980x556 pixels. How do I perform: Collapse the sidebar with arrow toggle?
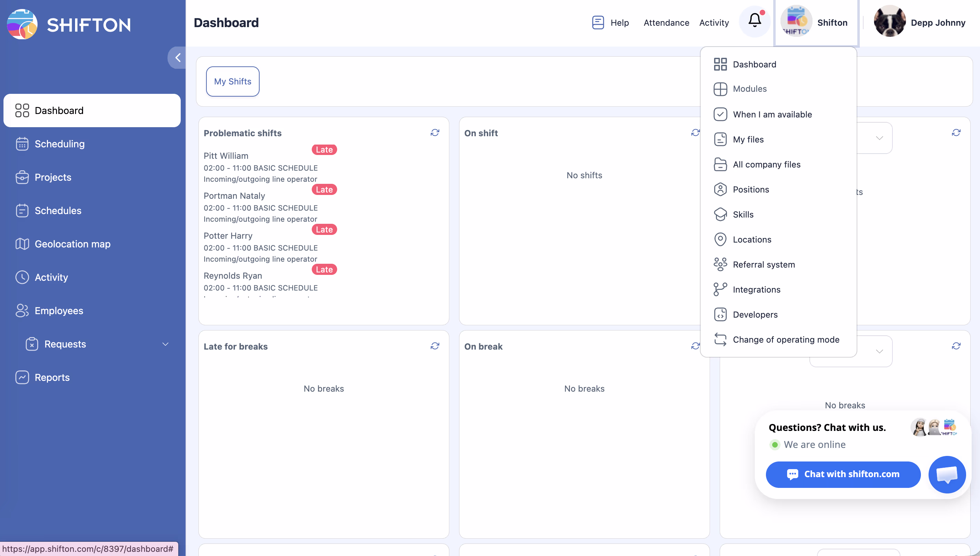178,58
